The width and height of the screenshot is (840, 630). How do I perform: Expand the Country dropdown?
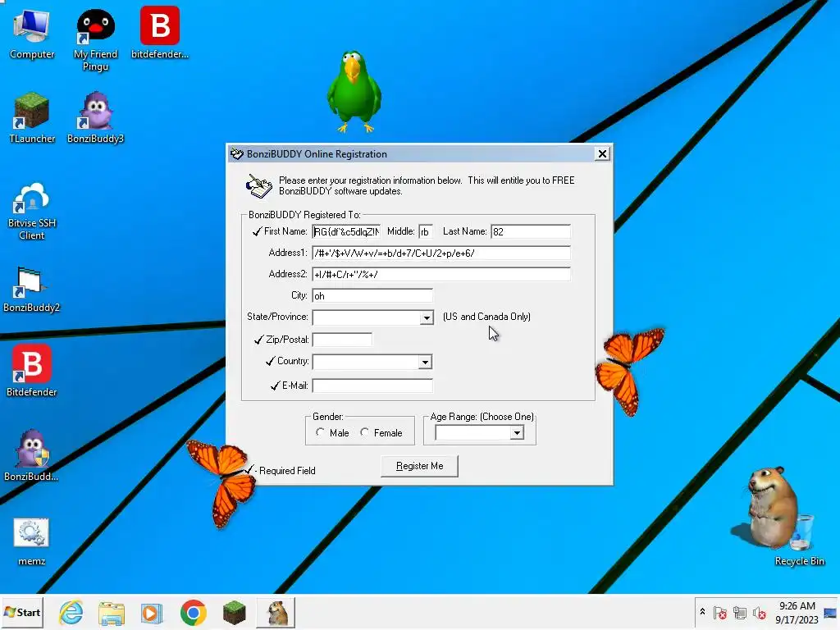click(x=425, y=362)
